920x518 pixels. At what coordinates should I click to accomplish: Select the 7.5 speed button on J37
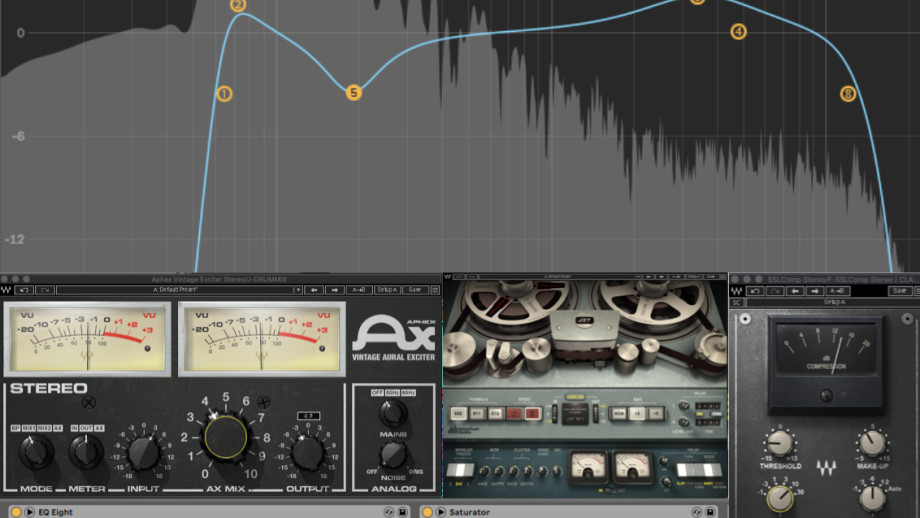click(x=514, y=414)
